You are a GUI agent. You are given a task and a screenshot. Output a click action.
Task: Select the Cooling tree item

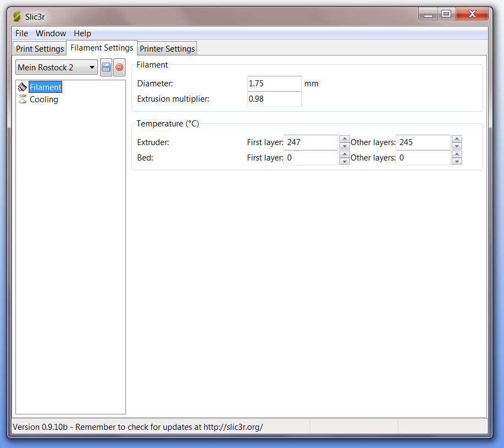click(43, 99)
